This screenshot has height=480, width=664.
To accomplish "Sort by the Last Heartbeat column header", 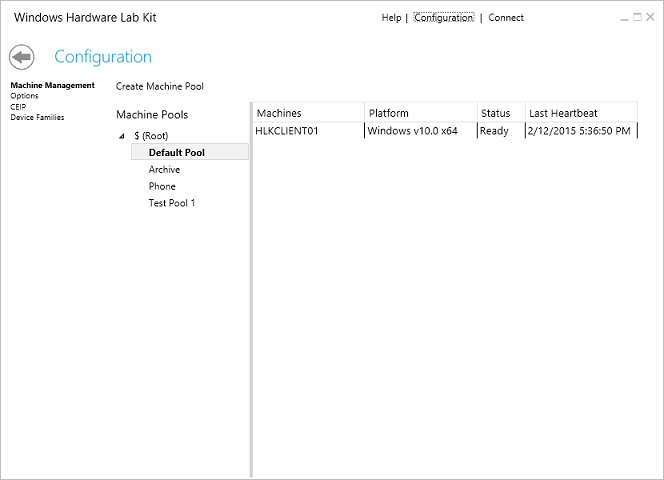I will [x=581, y=113].
